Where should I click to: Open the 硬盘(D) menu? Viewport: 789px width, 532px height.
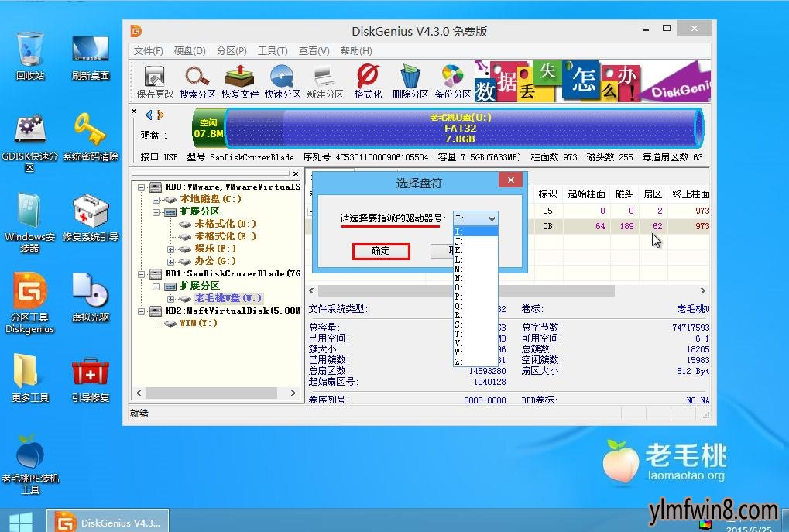(x=190, y=51)
